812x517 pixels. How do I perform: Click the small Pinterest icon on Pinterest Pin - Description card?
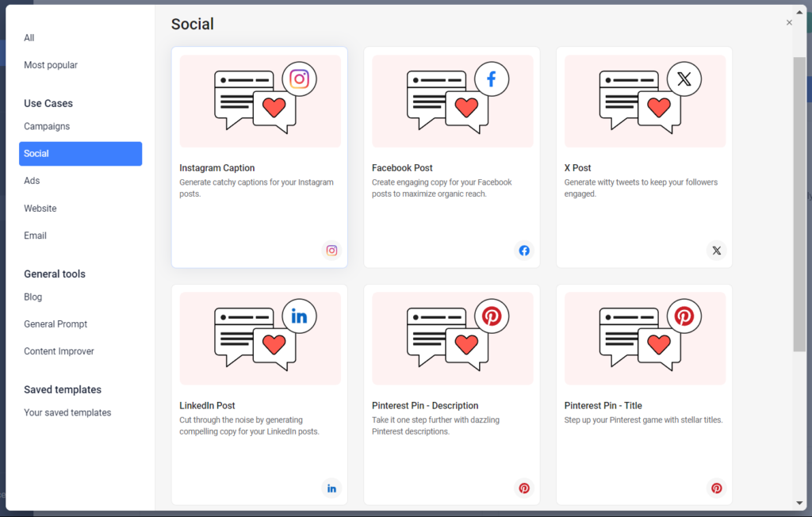[524, 488]
